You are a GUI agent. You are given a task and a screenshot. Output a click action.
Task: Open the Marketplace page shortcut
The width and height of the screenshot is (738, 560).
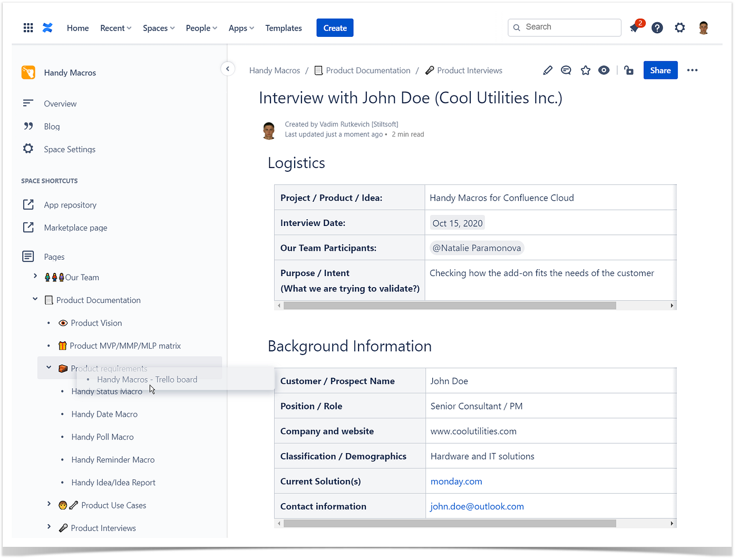click(76, 228)
